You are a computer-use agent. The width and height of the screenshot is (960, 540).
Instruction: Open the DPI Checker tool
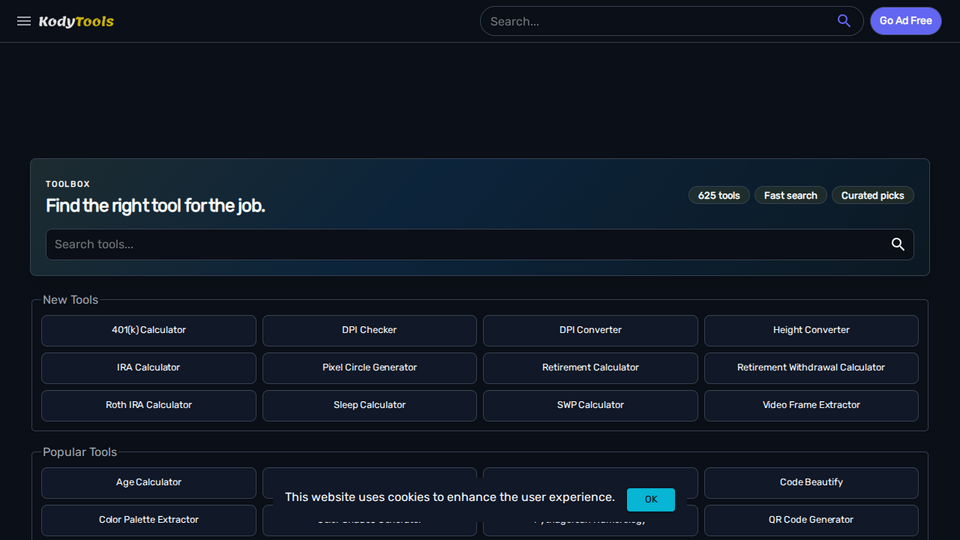(369, 330)
